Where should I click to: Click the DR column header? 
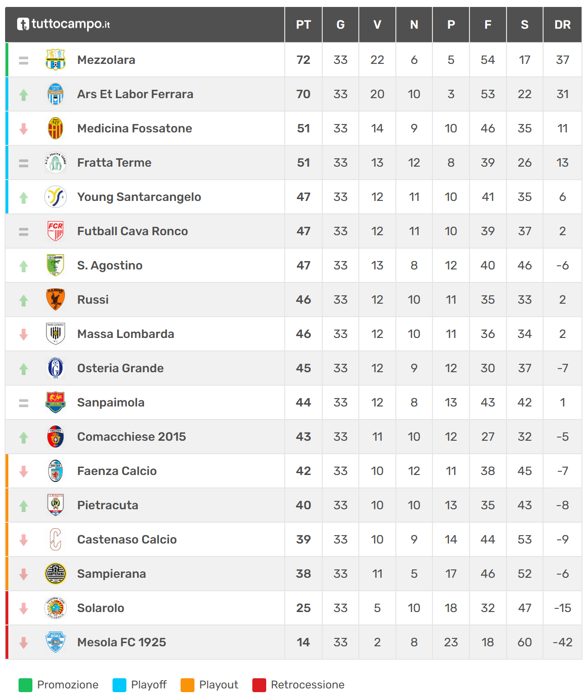pyautogui.click(x=563, y=25)
